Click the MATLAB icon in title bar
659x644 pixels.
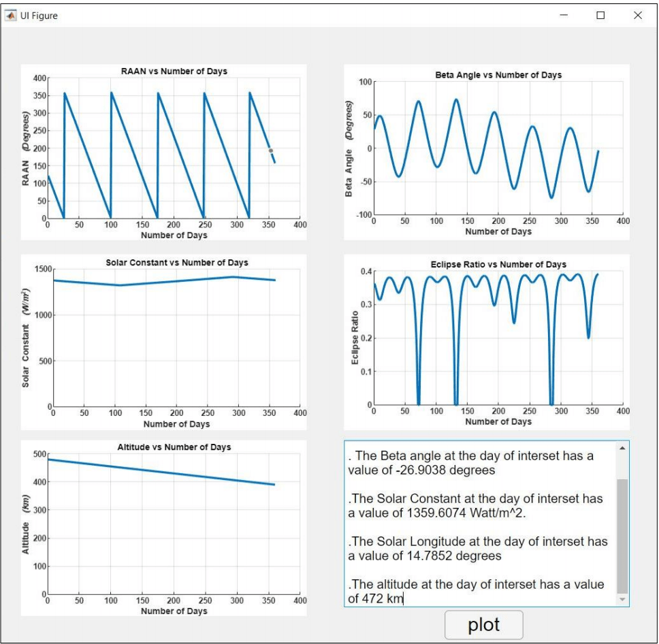[11, 15]
